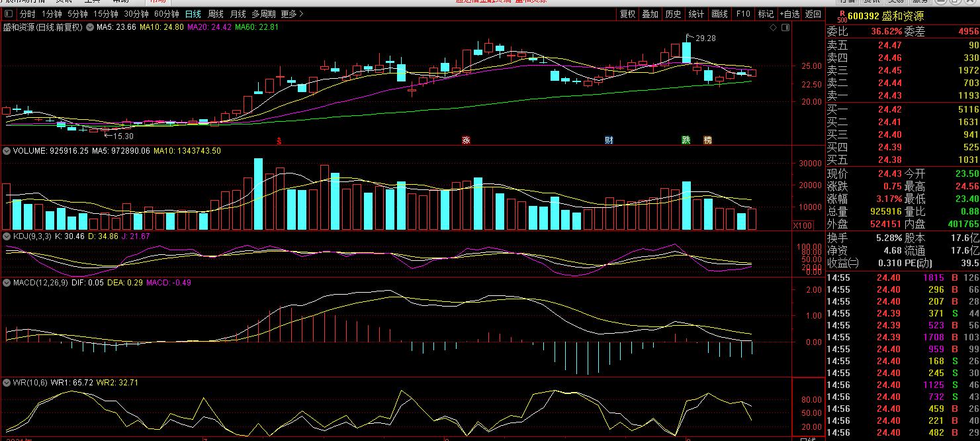Click the red 涨 event marker
Image resolution: width=980 pixels, height=441 pixels.
coord(466,140)
